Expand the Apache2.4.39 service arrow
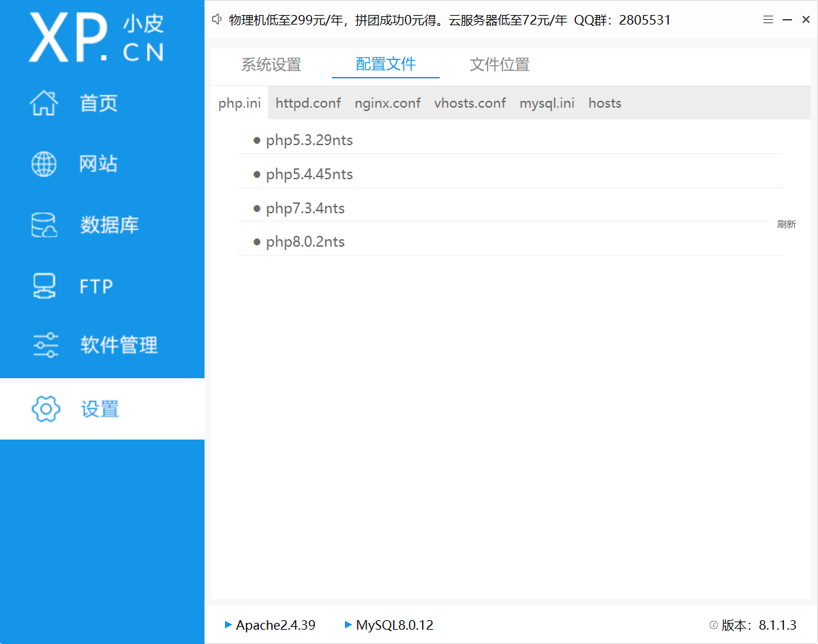The image size is (818, 644). pyautogui.click(x=228, y=624)
